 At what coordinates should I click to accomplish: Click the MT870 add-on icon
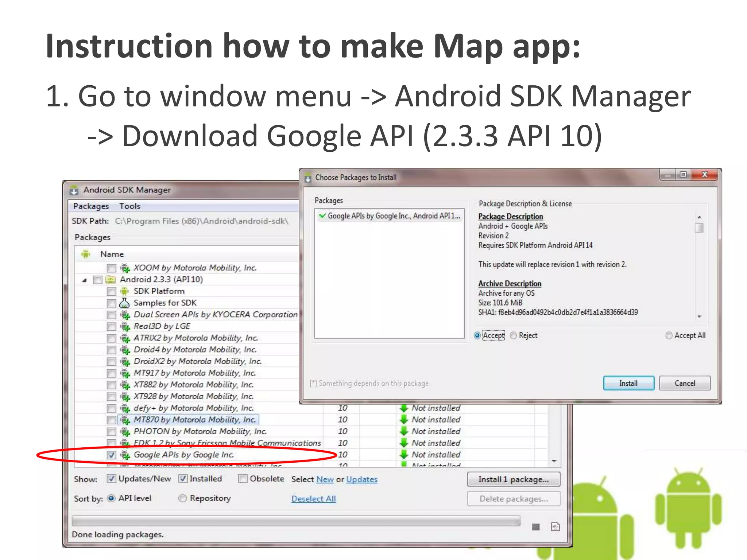tap(125, 420)
